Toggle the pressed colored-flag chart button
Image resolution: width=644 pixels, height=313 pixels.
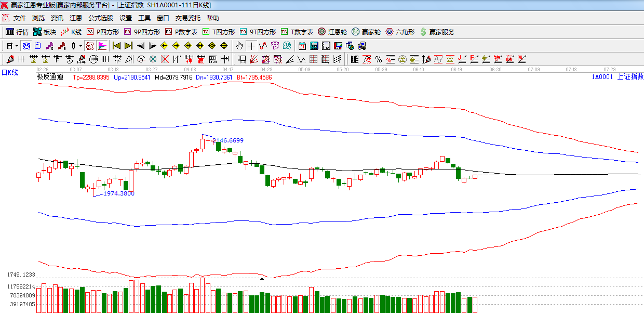[102, 46]
